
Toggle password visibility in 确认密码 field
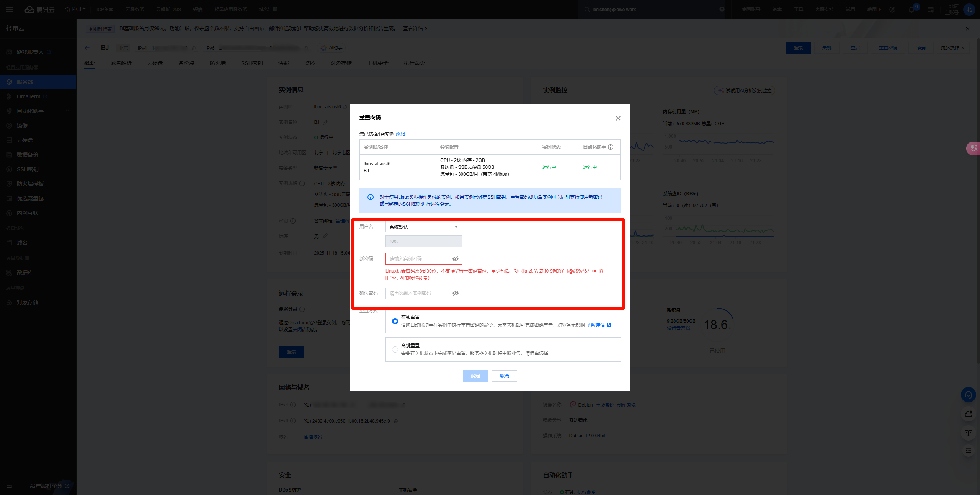pos(456,293)
